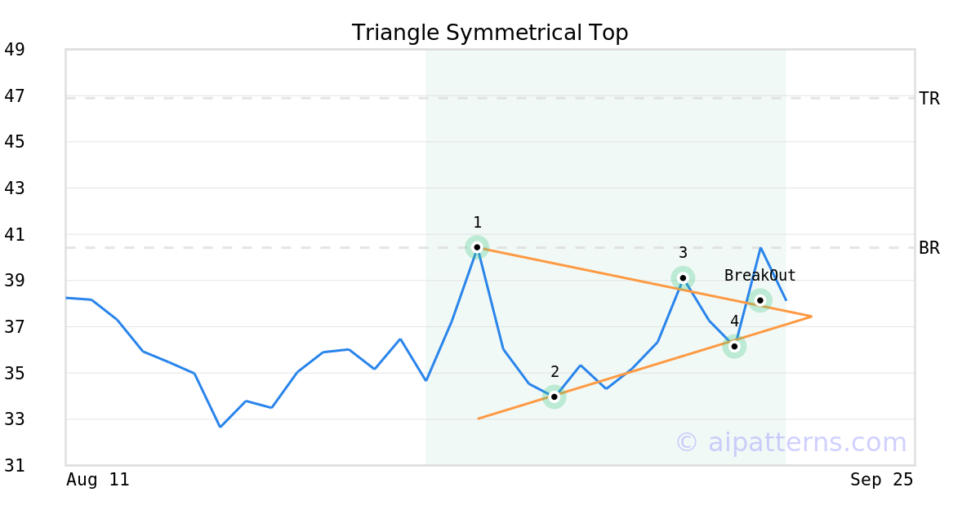Screen dimensions: 980x514
Task: Open the aipatterns.com watermark link
Action: pyautogui.click(x=791, y=442)
